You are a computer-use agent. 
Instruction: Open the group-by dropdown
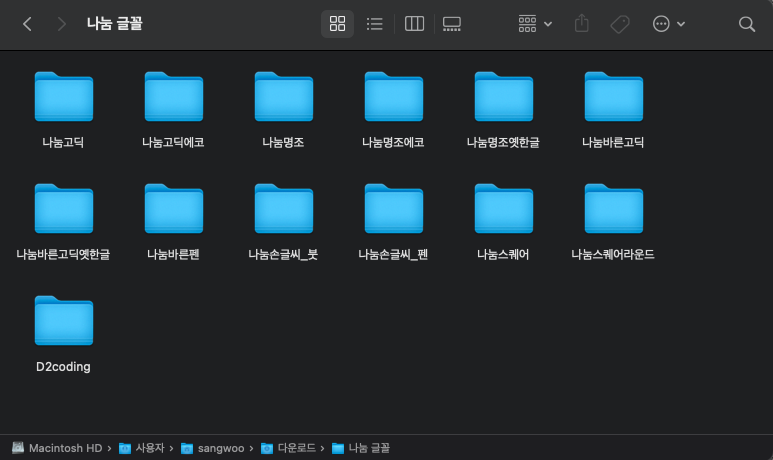[535, 24]
